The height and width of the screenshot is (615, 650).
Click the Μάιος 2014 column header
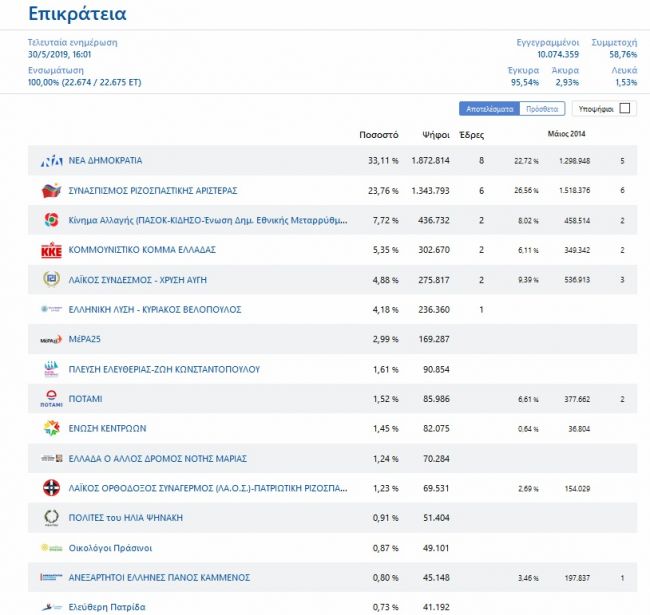tap(568, 134)
